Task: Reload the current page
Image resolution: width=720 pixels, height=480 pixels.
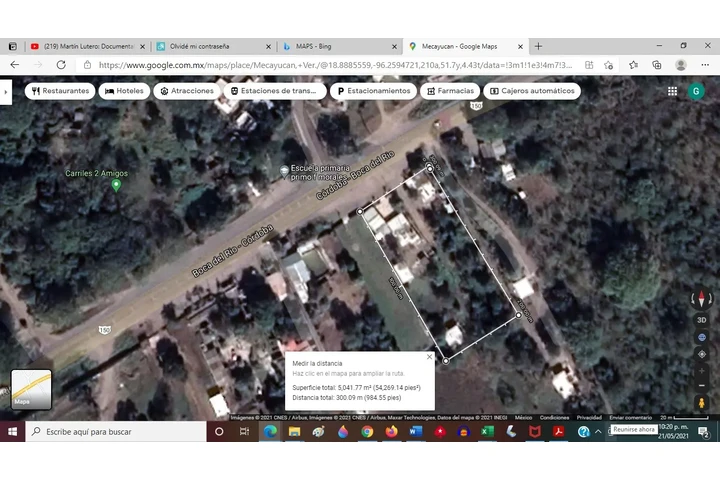Action: (x=61, y=65)
